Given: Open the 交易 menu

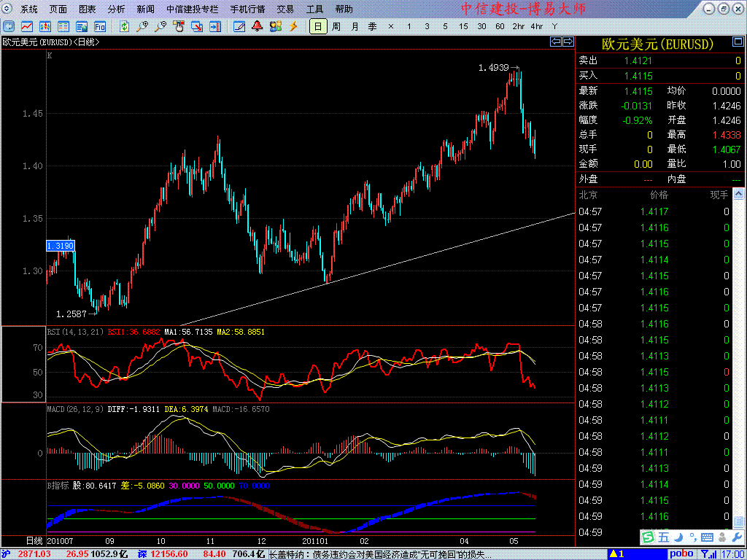Looking at the screenshot, I should click(285, 9).
